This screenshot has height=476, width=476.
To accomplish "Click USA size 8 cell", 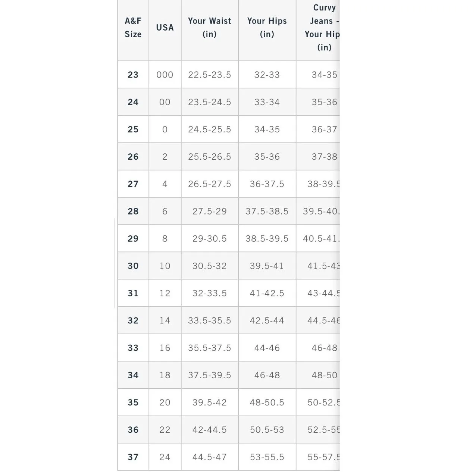I will 165,238.
